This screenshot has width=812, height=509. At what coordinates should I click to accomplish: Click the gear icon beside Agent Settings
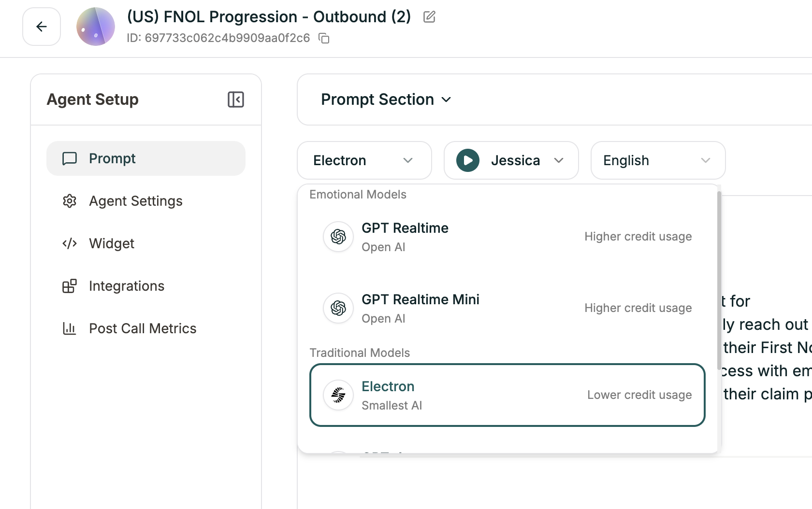pos(70,201)
